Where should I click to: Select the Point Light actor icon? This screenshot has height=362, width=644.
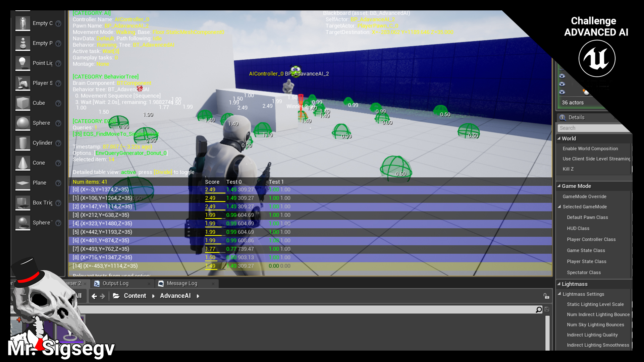tap(22, 63)
